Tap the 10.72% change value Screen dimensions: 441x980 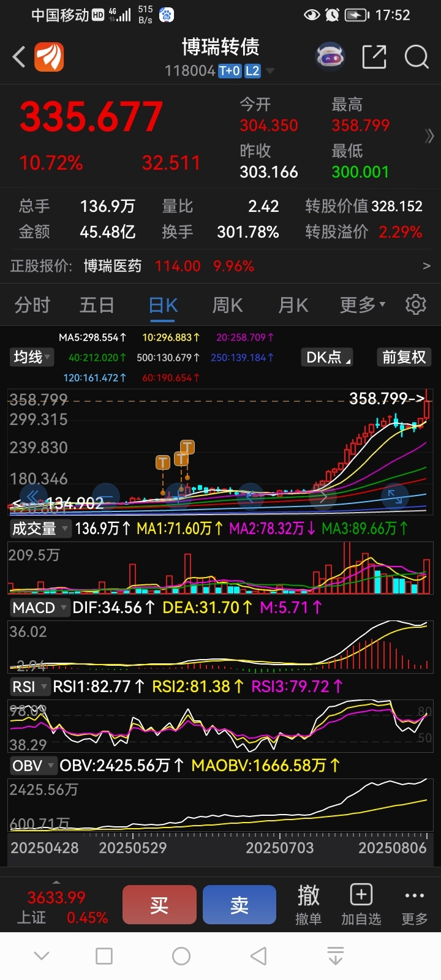pos(51,163)
